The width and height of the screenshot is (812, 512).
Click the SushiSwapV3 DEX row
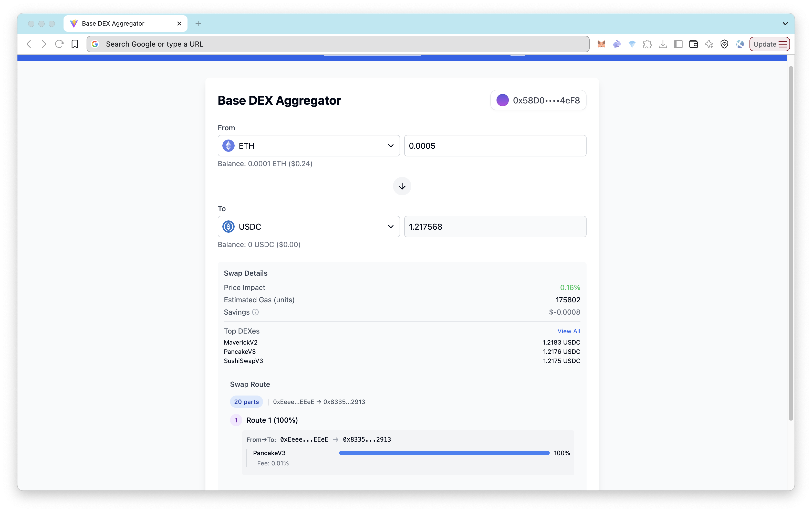point(402,361)
